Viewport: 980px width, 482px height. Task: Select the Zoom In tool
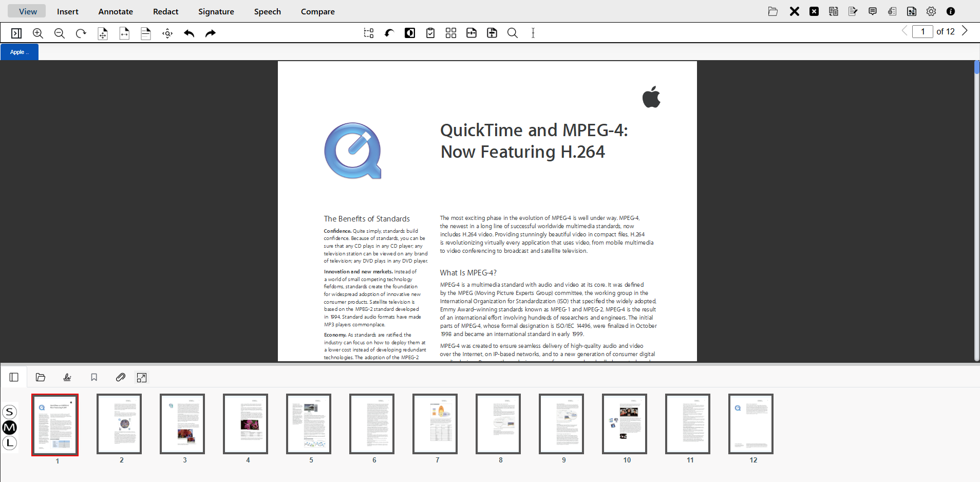[37, 33]
